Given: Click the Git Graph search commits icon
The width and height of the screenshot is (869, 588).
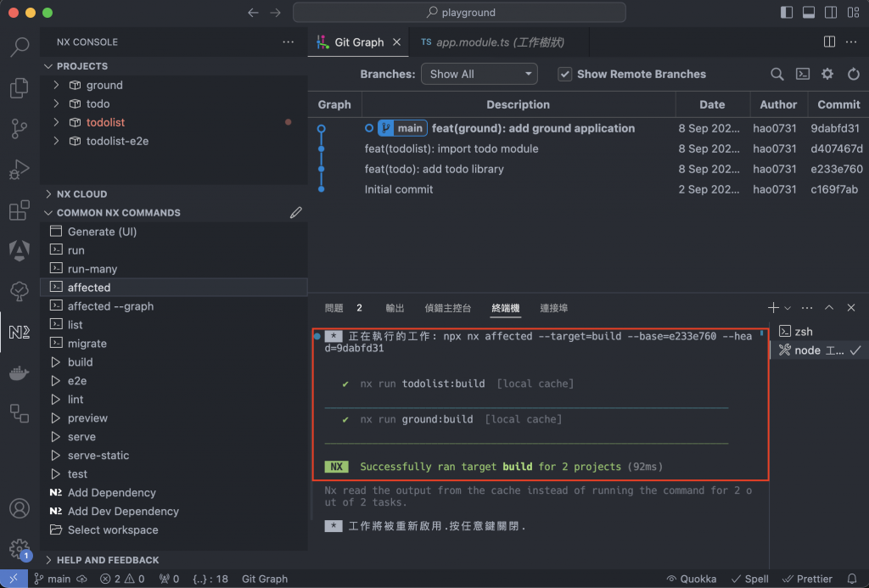Looking at the screenshot, I should pyautogui.click(x=777, y=75).
